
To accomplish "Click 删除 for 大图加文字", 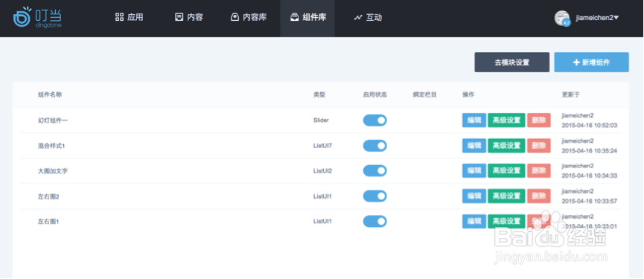I will tap(539, 170).
